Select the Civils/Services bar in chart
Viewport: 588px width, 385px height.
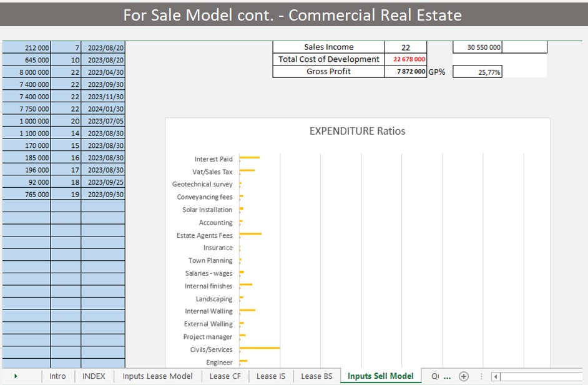[x=260, y=348]
